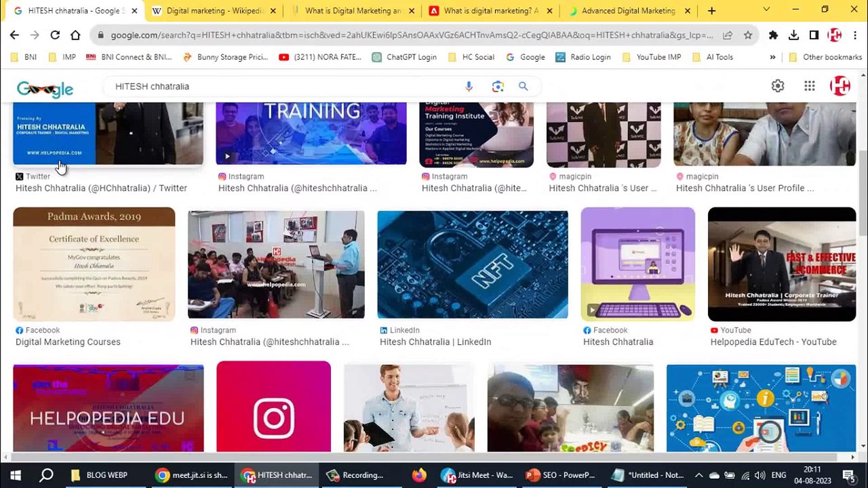Open BNI Connect & BNI bookmark

click(x=129, y=57)
